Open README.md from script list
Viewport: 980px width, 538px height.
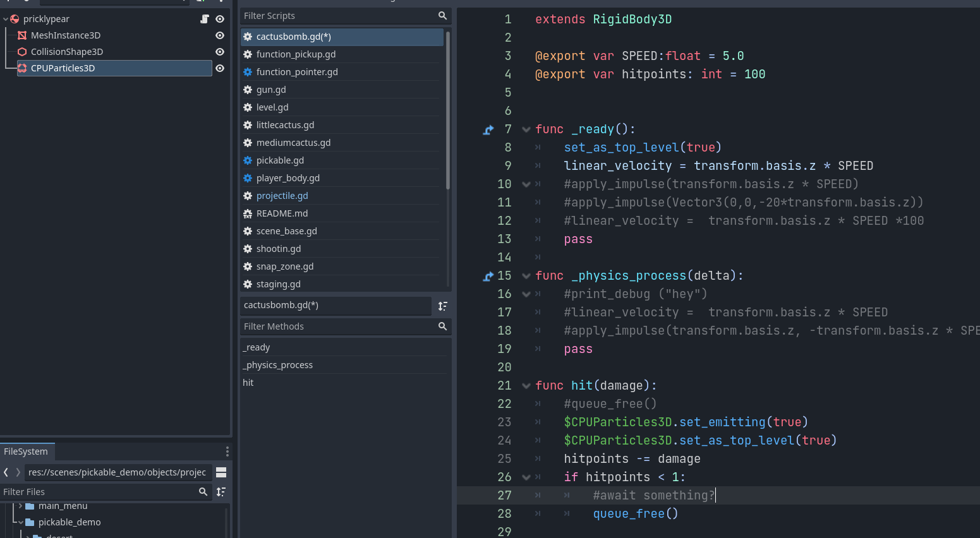[342, 213]
